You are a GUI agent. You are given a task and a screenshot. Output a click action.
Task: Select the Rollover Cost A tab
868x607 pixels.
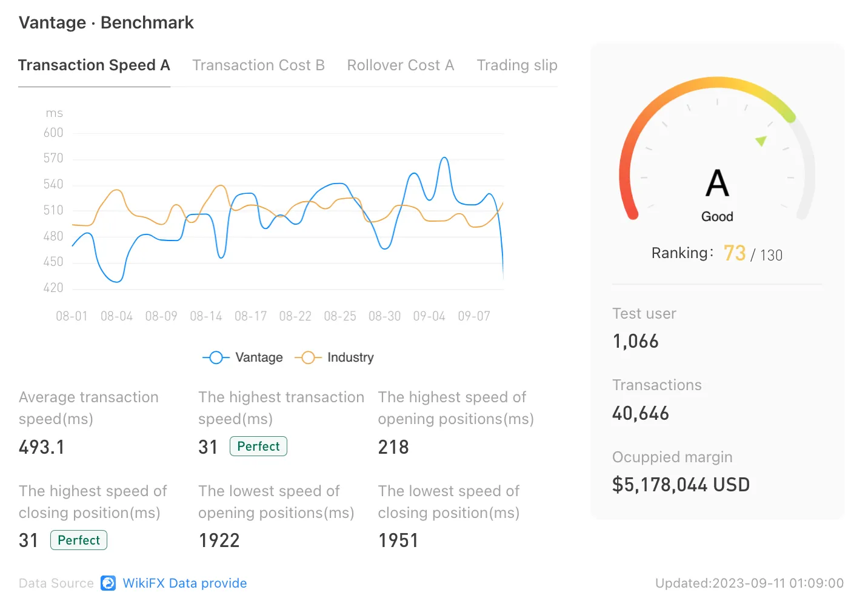(401, 65)
